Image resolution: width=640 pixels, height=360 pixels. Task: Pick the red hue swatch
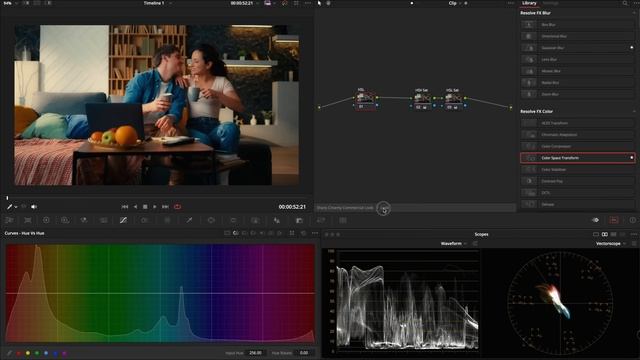pyautogui.click(x=19, y=353)
